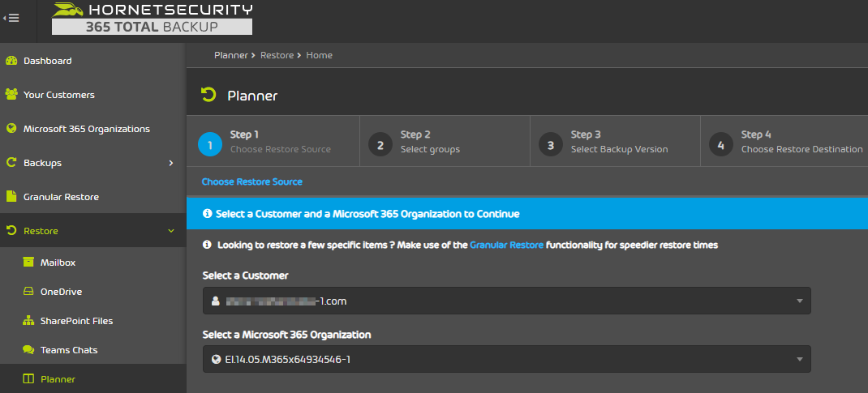Collapse the Restore submenu chevron

coord(171,230)
